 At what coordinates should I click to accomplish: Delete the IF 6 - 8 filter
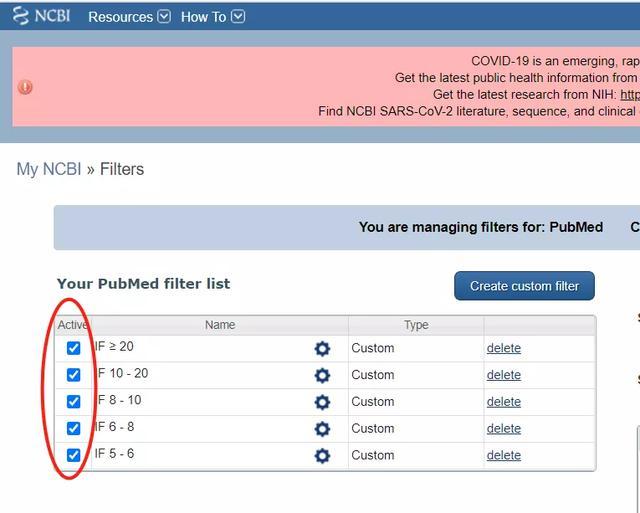[504, 429]
